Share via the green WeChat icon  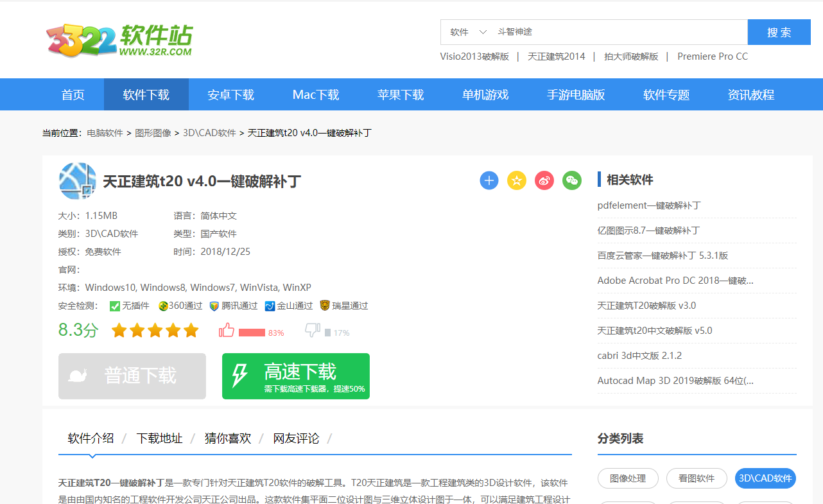click(572, 180)
